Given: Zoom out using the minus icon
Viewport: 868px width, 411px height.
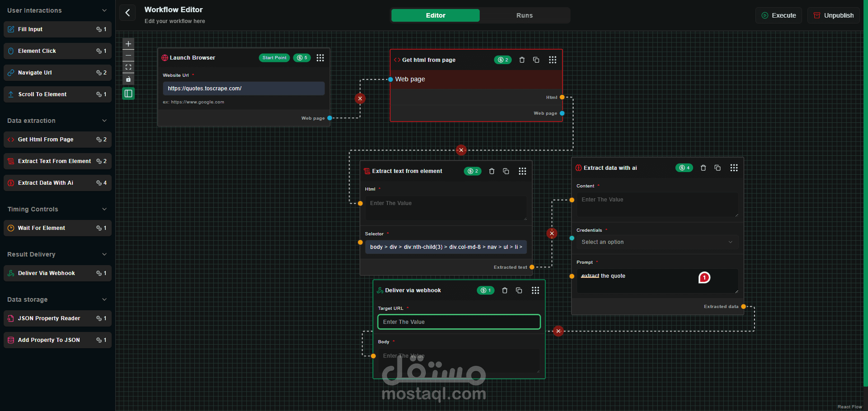Looking at the screenshot, I should (128, 56).
